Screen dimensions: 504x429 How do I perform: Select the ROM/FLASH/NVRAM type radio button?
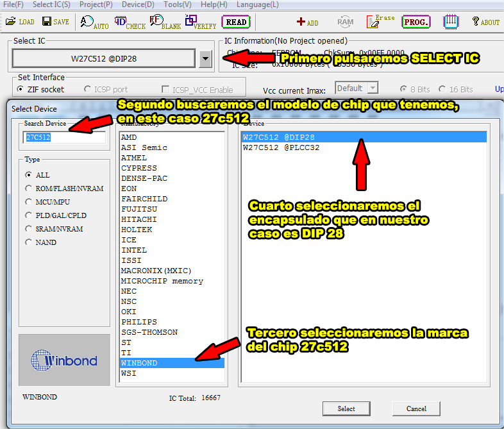[29, 189]
